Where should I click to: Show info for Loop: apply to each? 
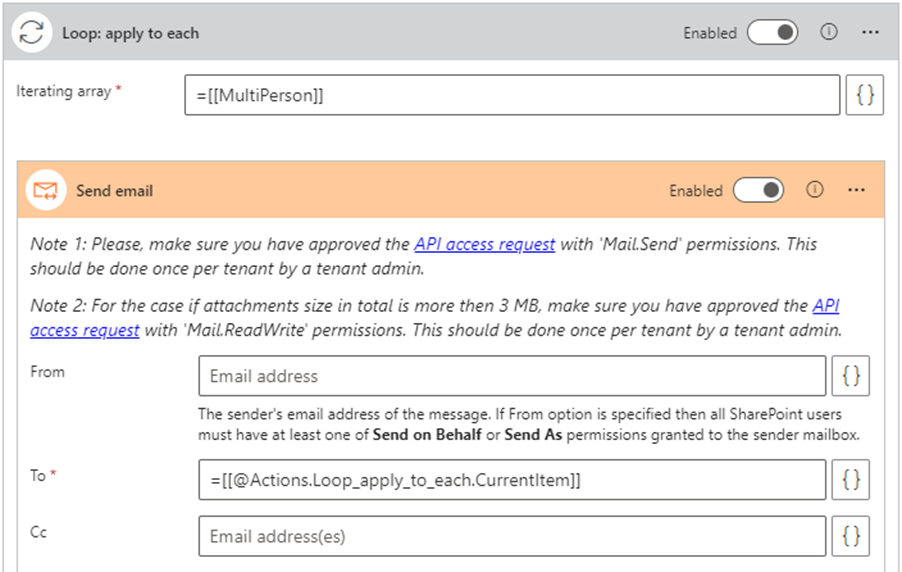828,33
